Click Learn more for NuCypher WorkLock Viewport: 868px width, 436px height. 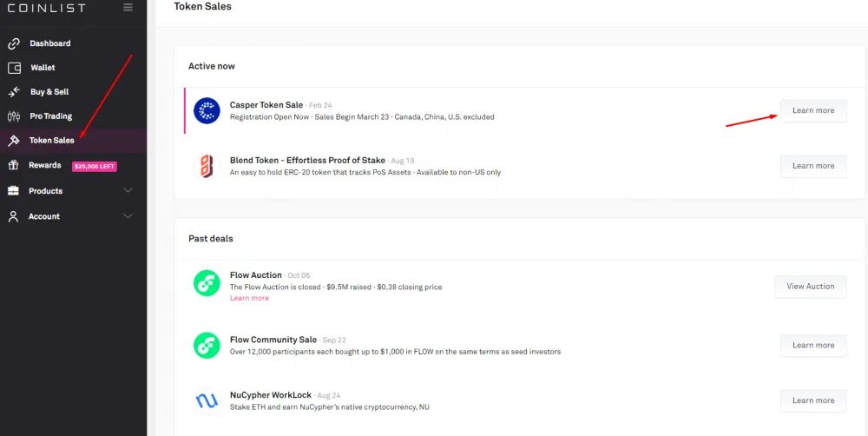(813, 400)
